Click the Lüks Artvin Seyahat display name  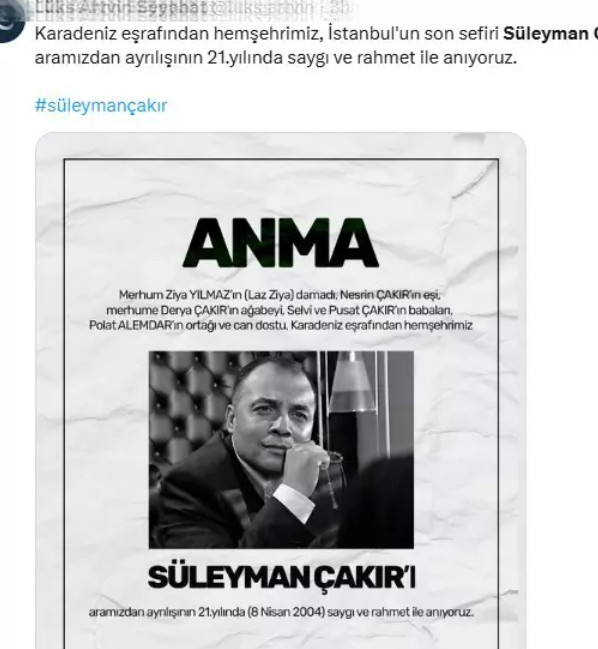(x=120, y=8)
